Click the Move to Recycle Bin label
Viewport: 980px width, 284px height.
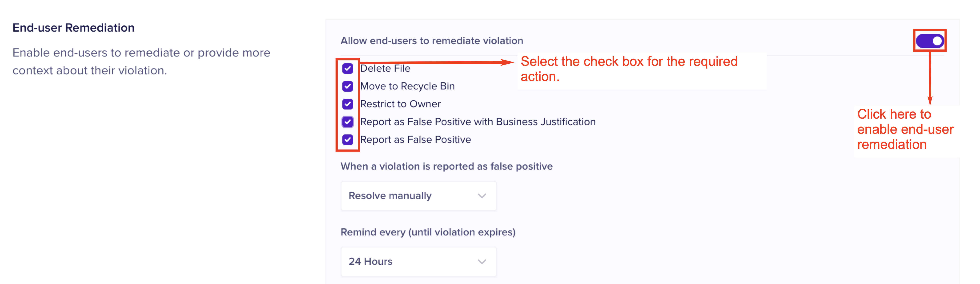pyautogui.click(x=407, y=86)
